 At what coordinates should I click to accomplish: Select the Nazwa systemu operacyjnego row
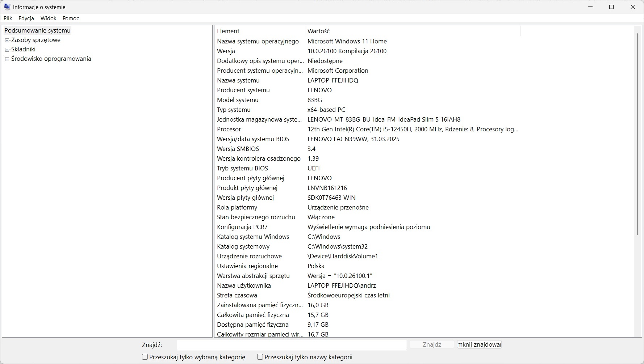tap(368, 41)
